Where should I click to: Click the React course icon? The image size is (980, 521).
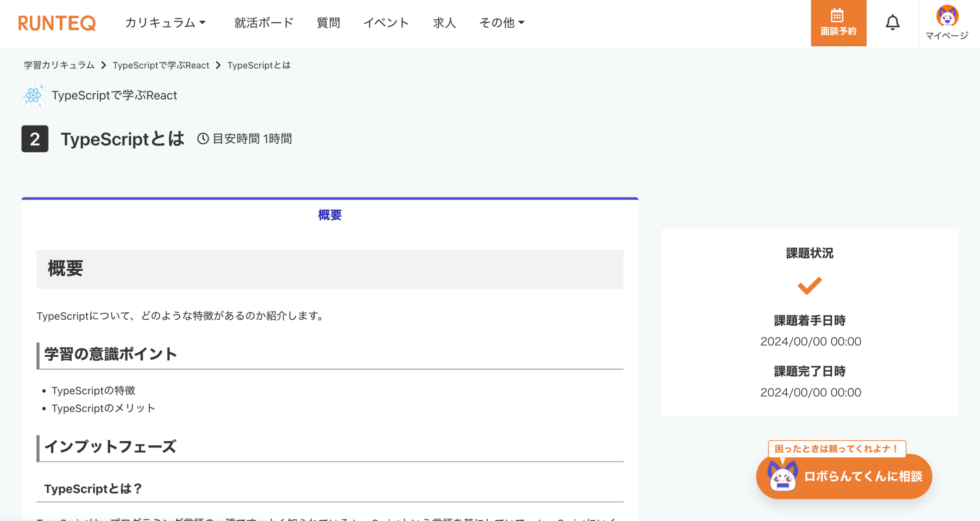click(33, 95)
